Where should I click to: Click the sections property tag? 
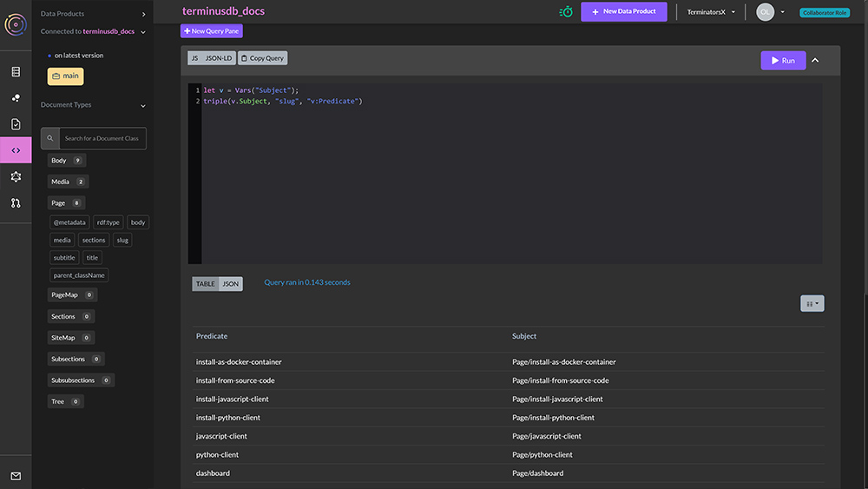(94, 240)
